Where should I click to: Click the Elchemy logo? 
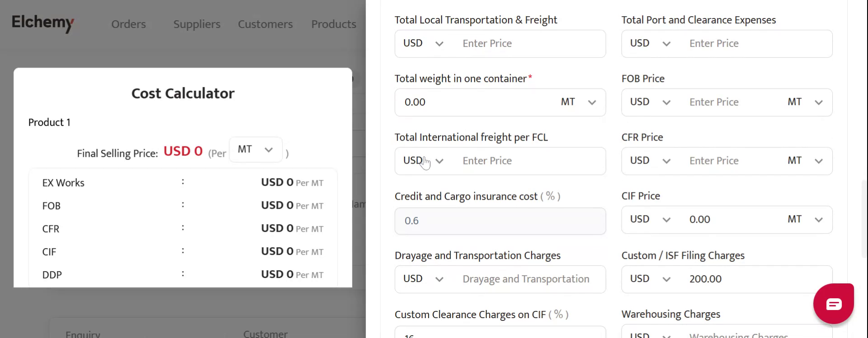coord(43,23)
